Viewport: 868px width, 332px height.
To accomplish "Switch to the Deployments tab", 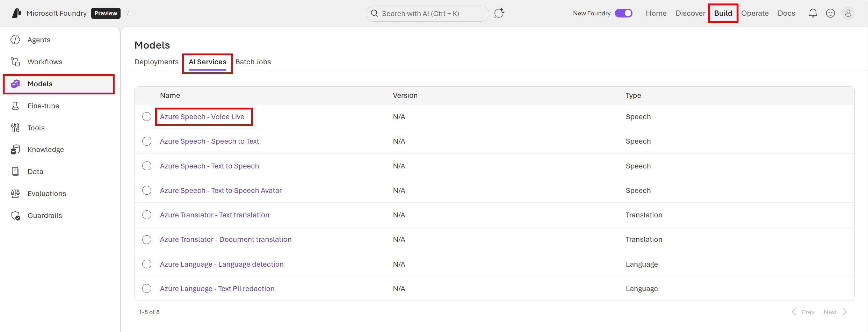I will click(156, 62).
